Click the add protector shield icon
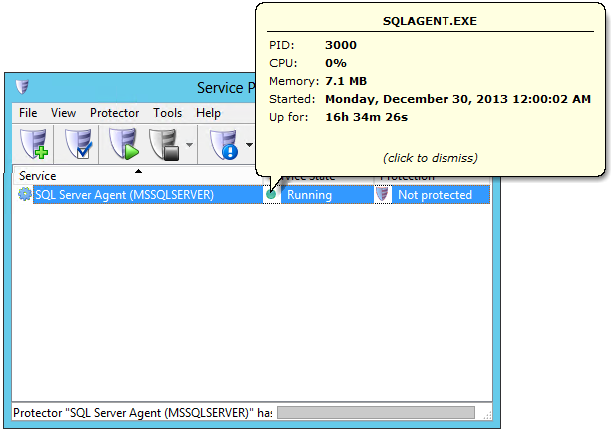Image resolution: width=615 pixels, height=431 pixels. tap(34, 144)
